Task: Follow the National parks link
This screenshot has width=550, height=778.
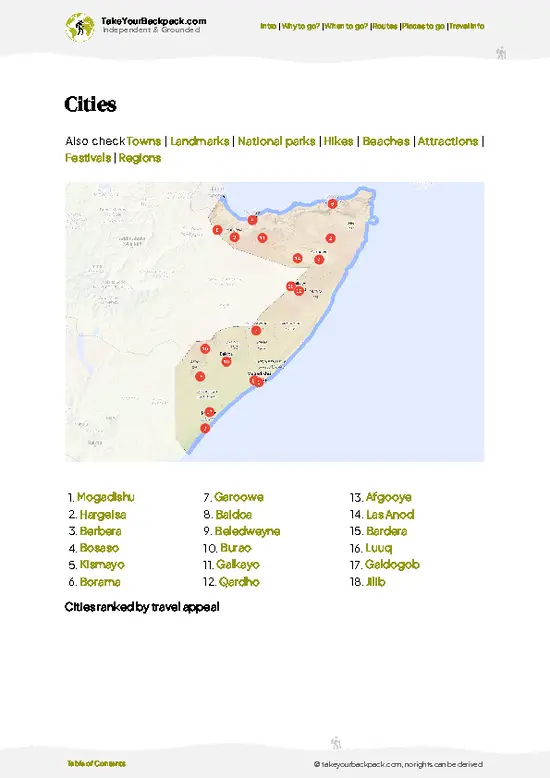Action: pos(276,141)
